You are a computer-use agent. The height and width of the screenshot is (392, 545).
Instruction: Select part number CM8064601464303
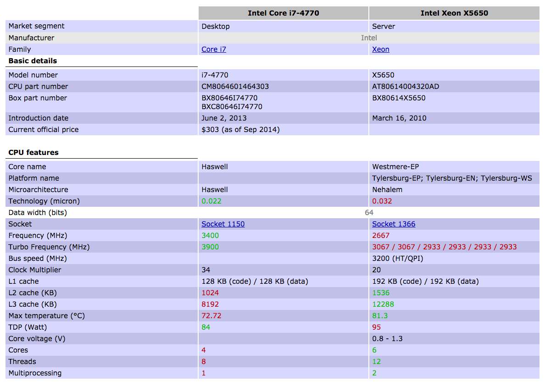pos(235,87)
